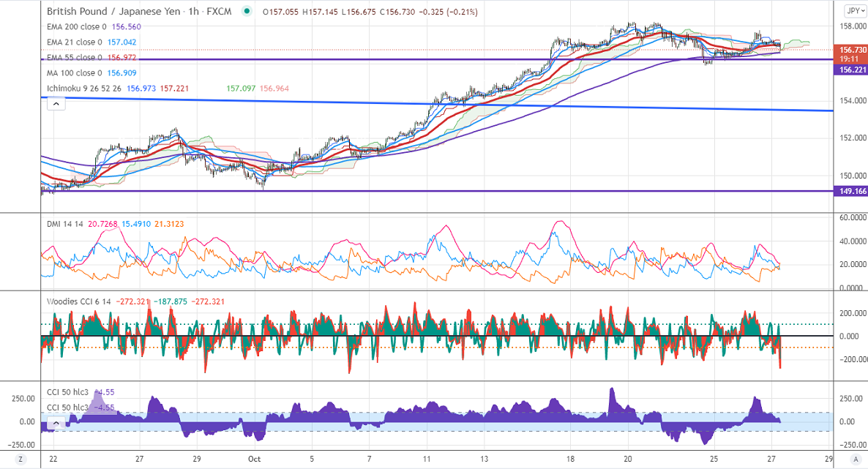Click the 20 date axis label
The image size is (868, 469).
click(628, 459)
